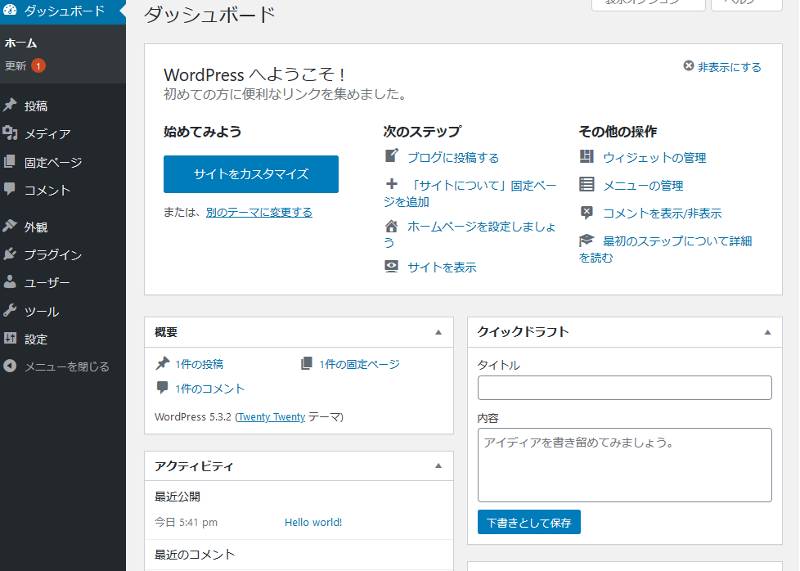Image resolution: width=800 pixels, height=571 pixels.
Task: Click the wrench icon beside ツール
Action: coord(10,310)
